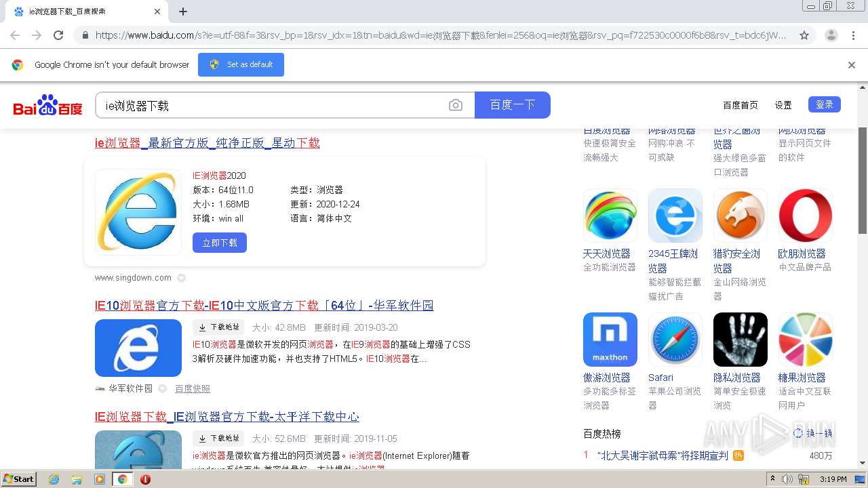Image resolution: width=868 pixels, height=488 pixels.
Task: Click the 傲游浏览器 maxthon icon
Action: point(610,340)
